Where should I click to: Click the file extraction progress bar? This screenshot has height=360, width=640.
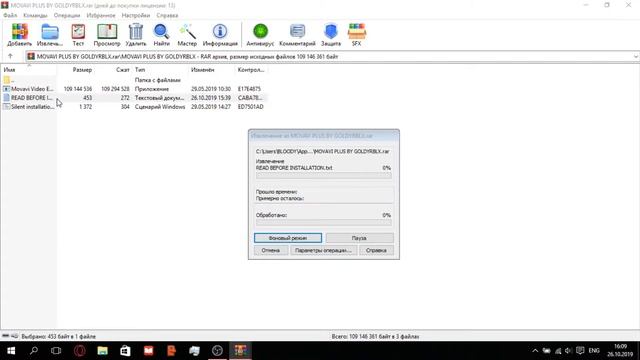tap(324, 176)
